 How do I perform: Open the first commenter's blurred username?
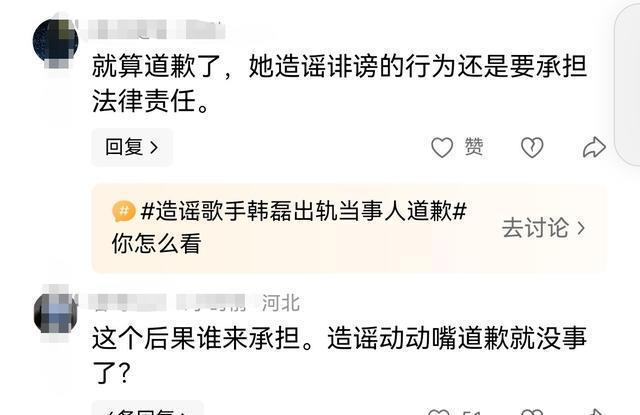coord(157,29)
